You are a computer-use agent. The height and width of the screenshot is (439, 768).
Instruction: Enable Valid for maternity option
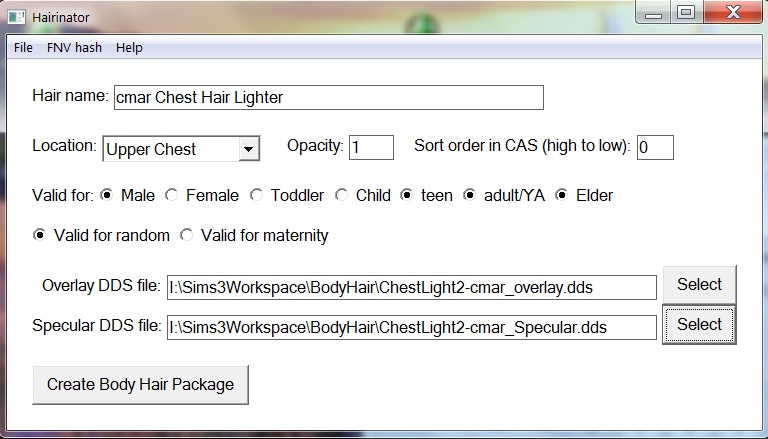click(x=186, y=235)
